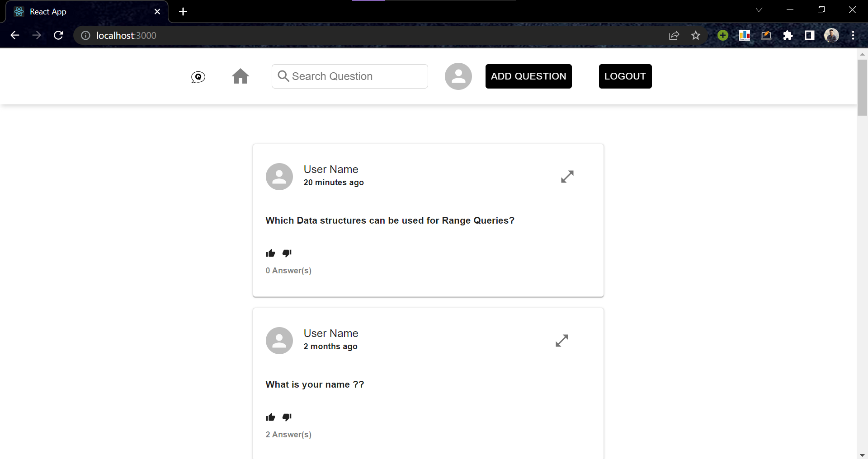
Task: Bookmark the page with the star icon
Action: point(696,35)
